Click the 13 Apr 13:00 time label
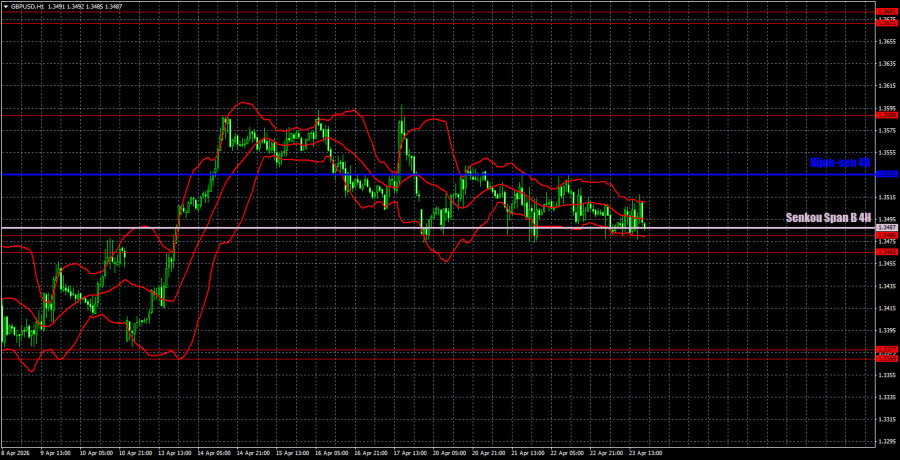Viewport: 900px width, 460px height. (x=173, y=453)
